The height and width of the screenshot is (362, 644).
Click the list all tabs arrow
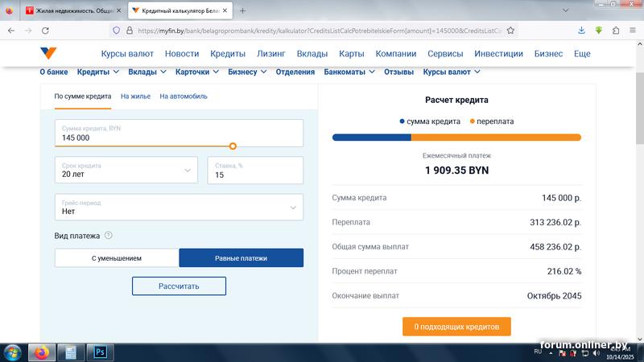coord(566,10)
